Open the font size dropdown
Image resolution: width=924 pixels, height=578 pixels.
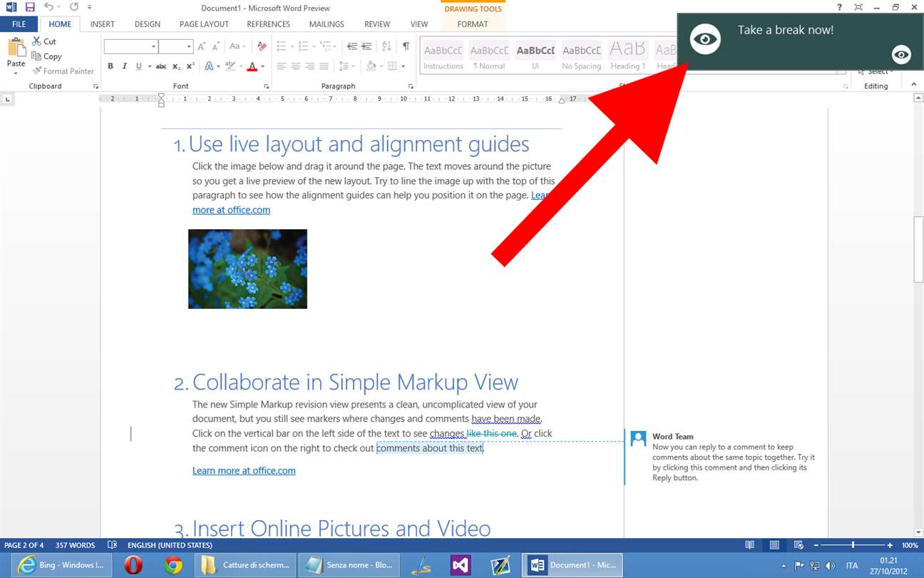click(x=189, y=46)
